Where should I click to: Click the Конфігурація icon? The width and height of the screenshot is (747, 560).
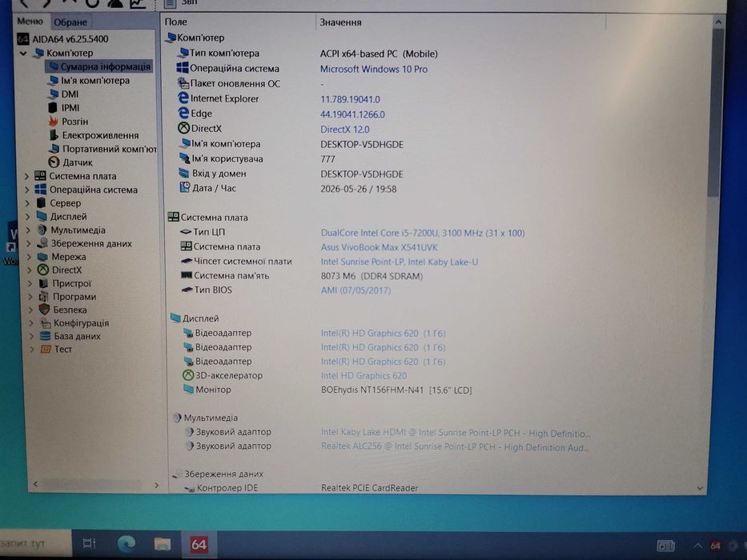[46, 323]
